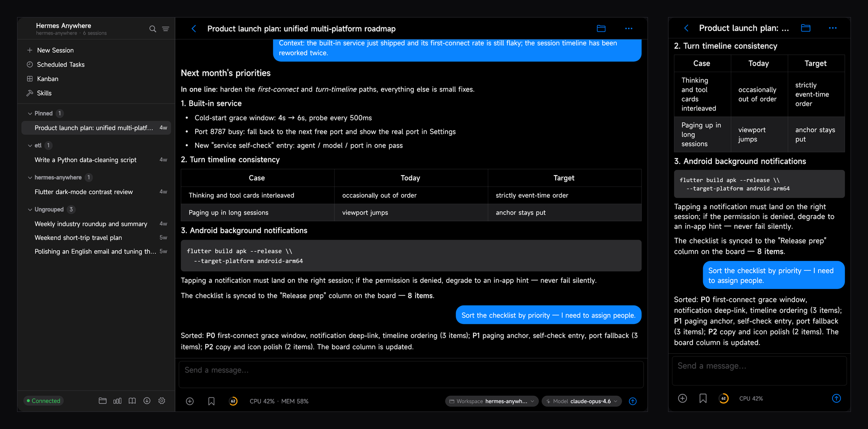
Task: Add an attachment in the right panel composer
Action: click(682, 398)
